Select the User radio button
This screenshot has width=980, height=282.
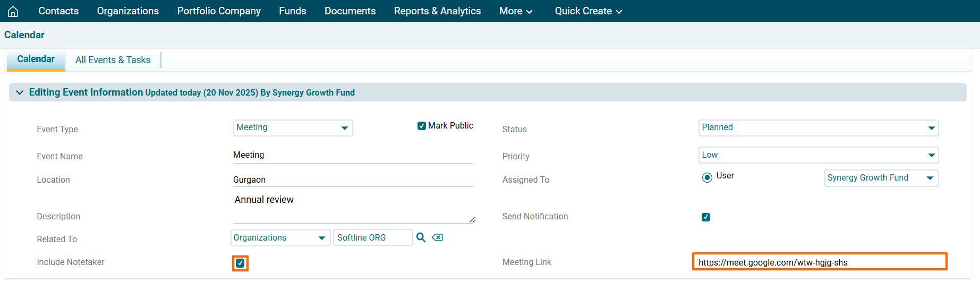click(707, 177)
